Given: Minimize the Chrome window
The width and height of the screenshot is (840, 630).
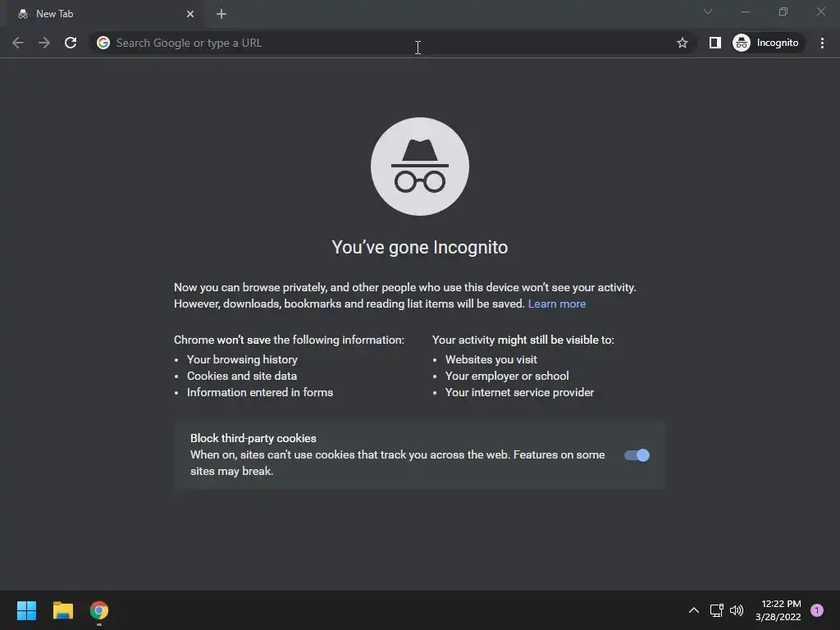Looking at the screenshot, I should pyautogui.click(x=745, y=11).
